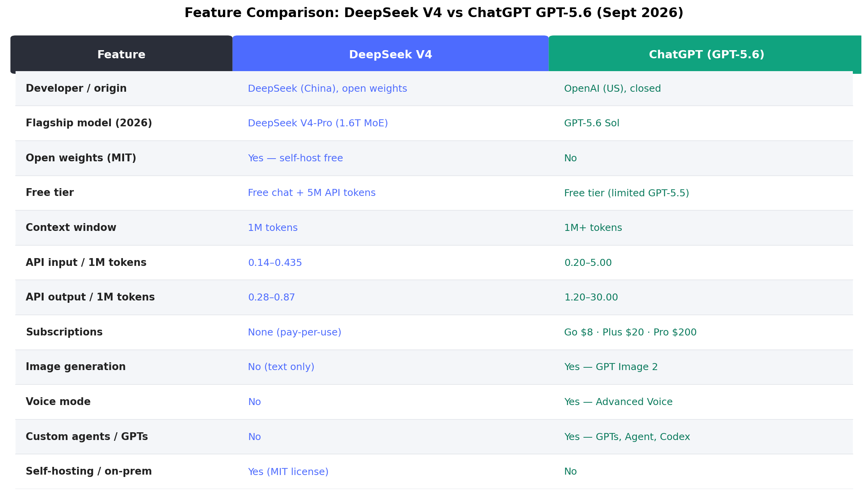Click '1M tokens' DeepSeek cell
This screenshot has width=868, height=496.
tap(273, 228)
